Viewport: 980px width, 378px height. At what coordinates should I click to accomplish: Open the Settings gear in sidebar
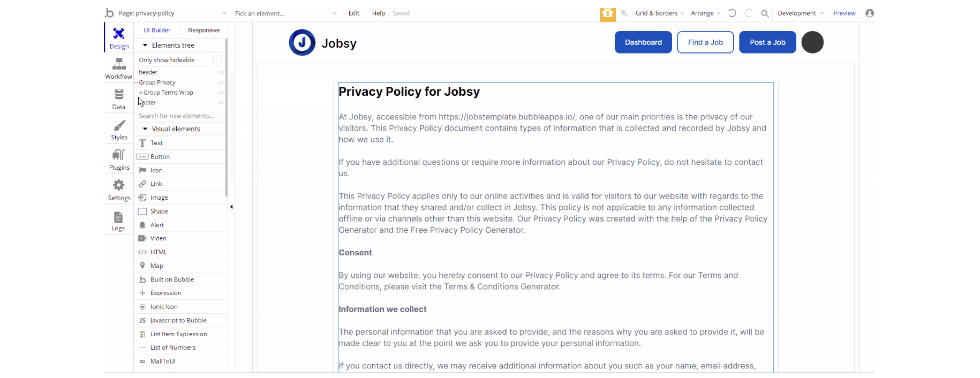119,190
